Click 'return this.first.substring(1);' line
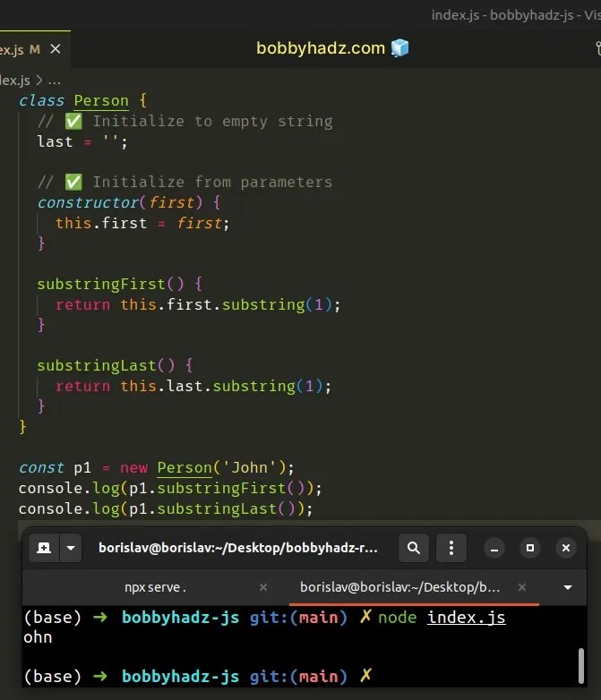This screenshot has width=601, height=700. coord(198,305)
